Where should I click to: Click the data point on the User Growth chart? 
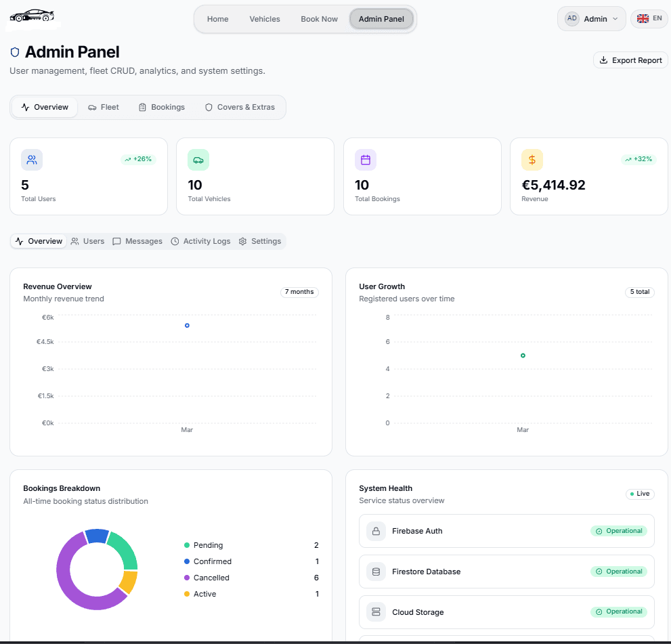click(522, 355)
